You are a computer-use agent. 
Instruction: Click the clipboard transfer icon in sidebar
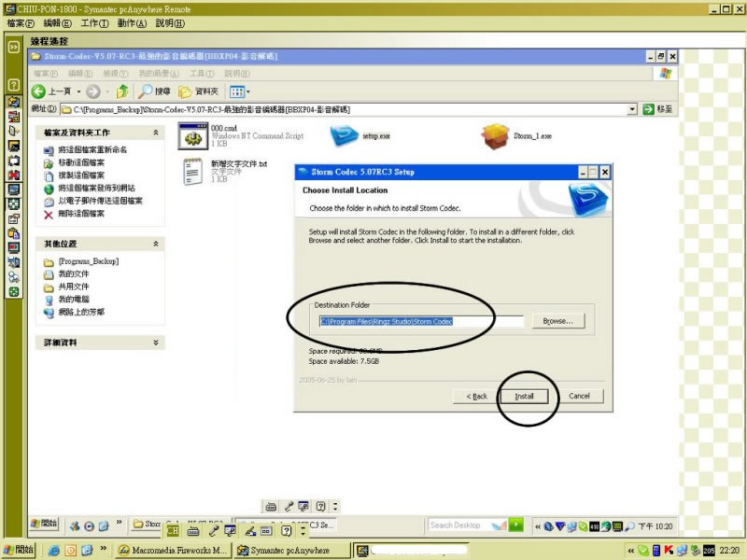(x=14, y=233)
